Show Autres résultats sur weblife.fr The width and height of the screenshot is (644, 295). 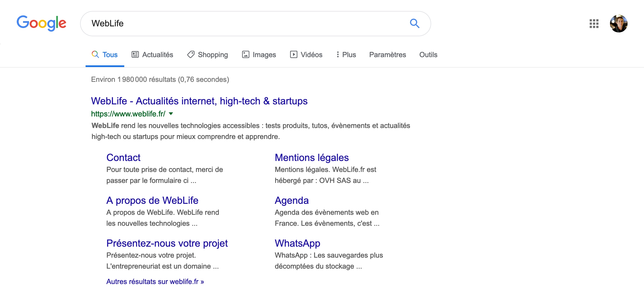pos(155,282)
